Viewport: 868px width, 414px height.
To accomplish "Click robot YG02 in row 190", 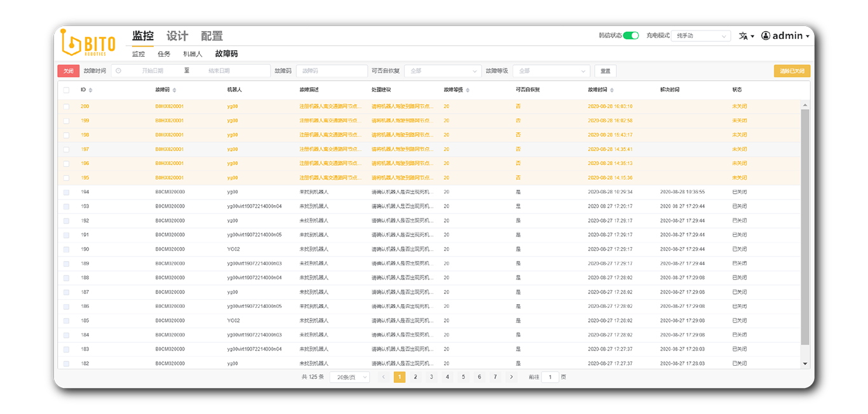I will point(233,249).
